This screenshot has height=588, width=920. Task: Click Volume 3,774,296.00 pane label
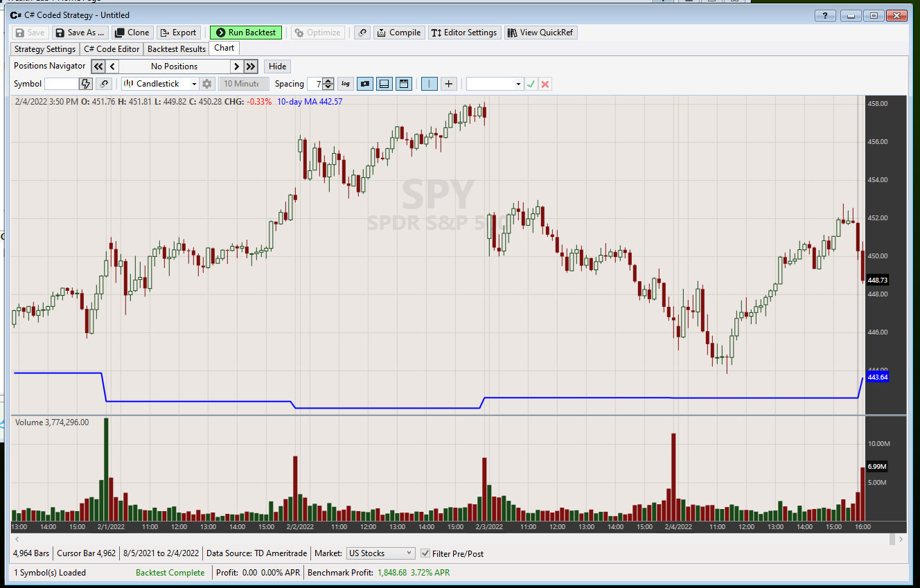(52, 422)
